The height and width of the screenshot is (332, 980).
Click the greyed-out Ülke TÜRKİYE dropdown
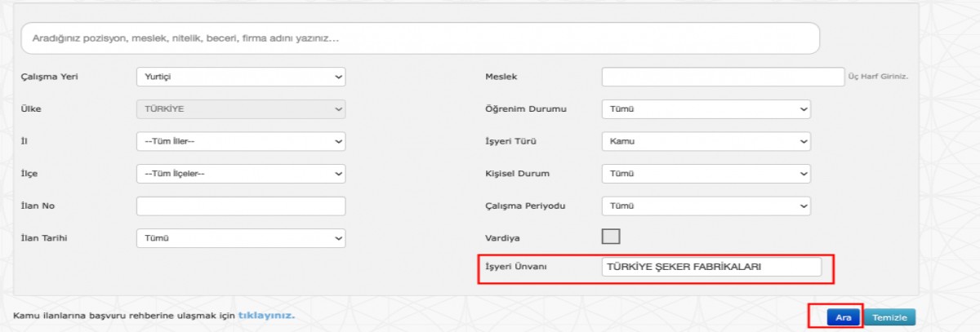click(x=241, y=109)
